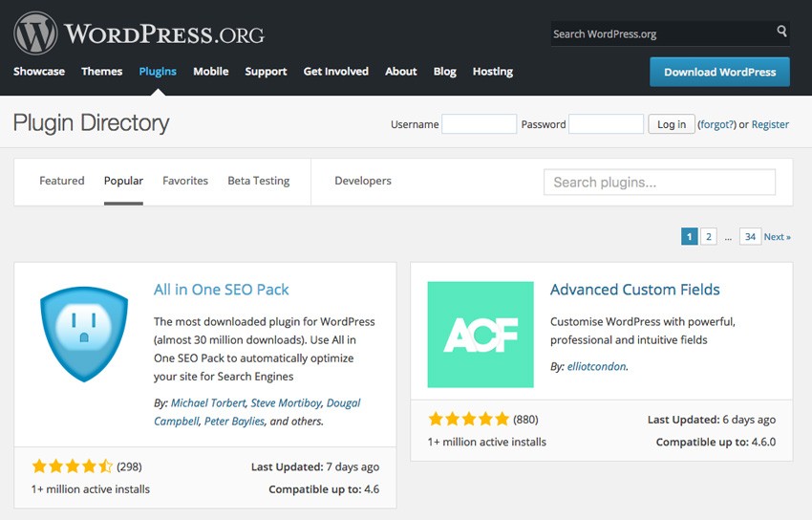Screen dimensions: 812x520
Task: Open Get Involved in the navigation
Action: 335,72
